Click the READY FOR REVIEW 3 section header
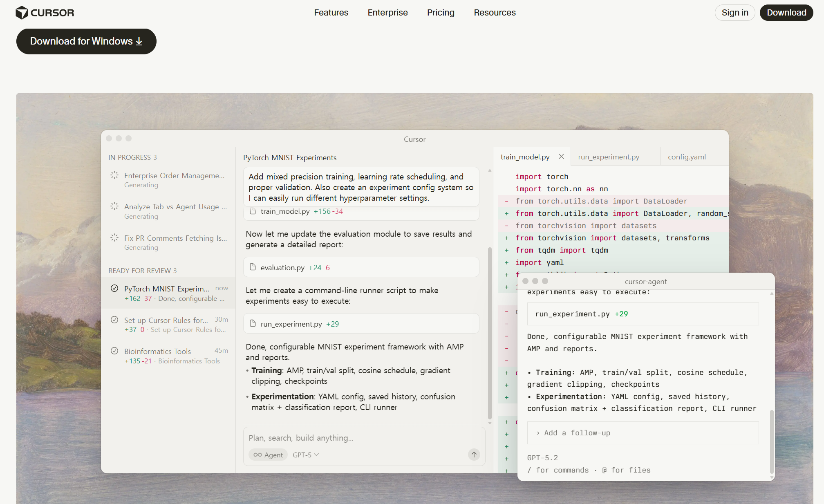The image size is (824, 504). coord(143,271)
